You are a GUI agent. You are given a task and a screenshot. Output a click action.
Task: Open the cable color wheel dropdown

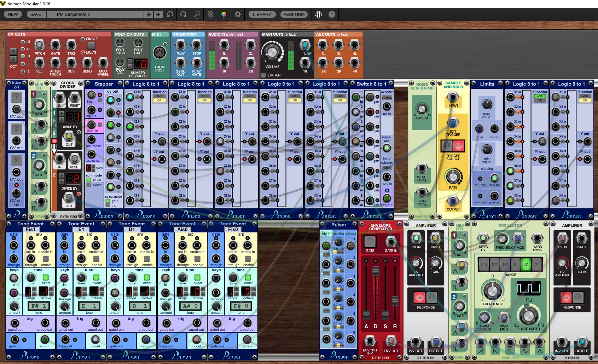[x=224, y=15]
